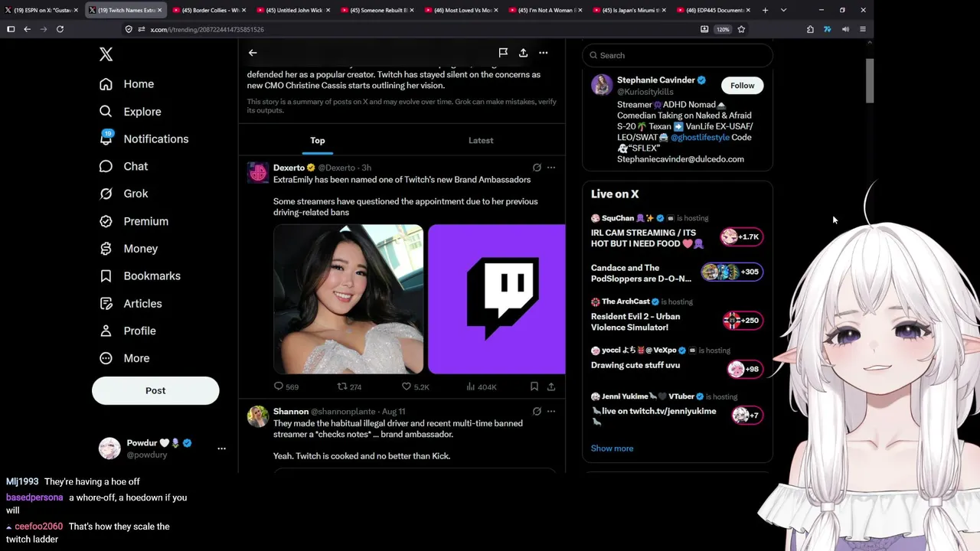Image resolution: width=980 pixels, height=551 pixels.
Task: Flag this trending story
Action: tap(503, 53)
